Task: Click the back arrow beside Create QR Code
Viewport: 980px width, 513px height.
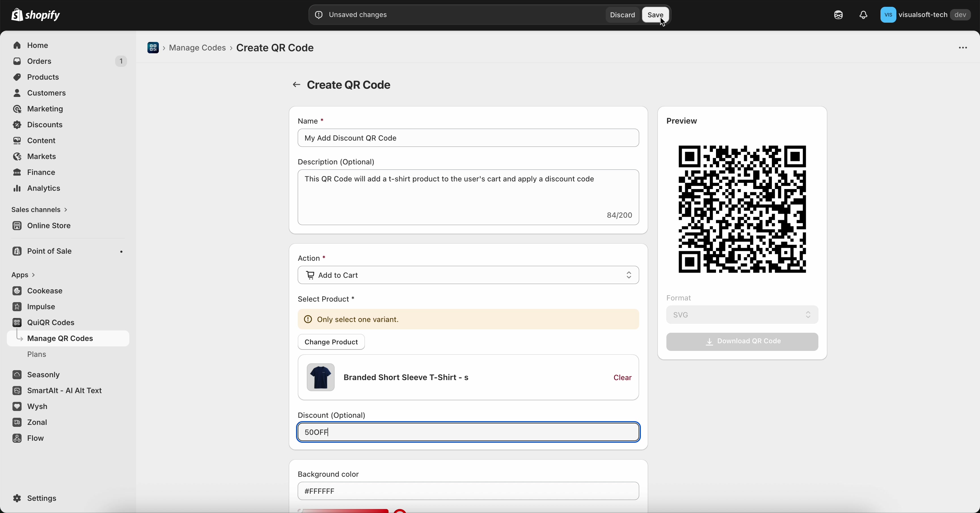Action: click(x=296, y=85)
